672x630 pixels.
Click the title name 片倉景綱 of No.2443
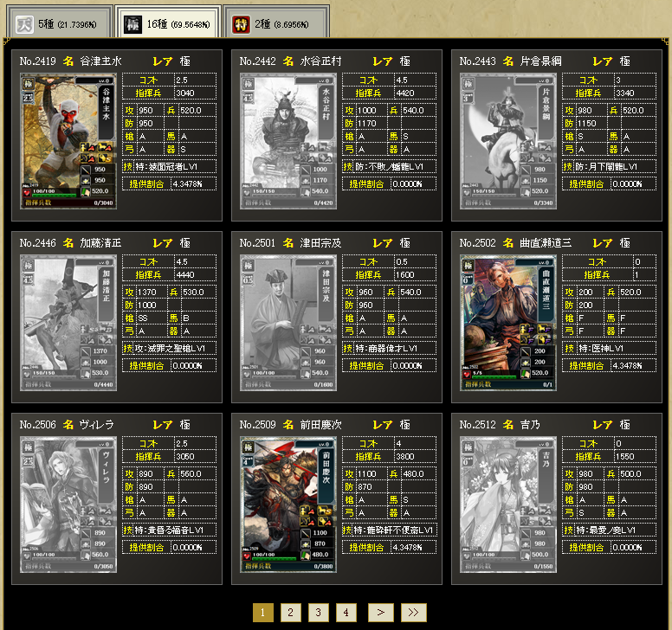(540, 61)
